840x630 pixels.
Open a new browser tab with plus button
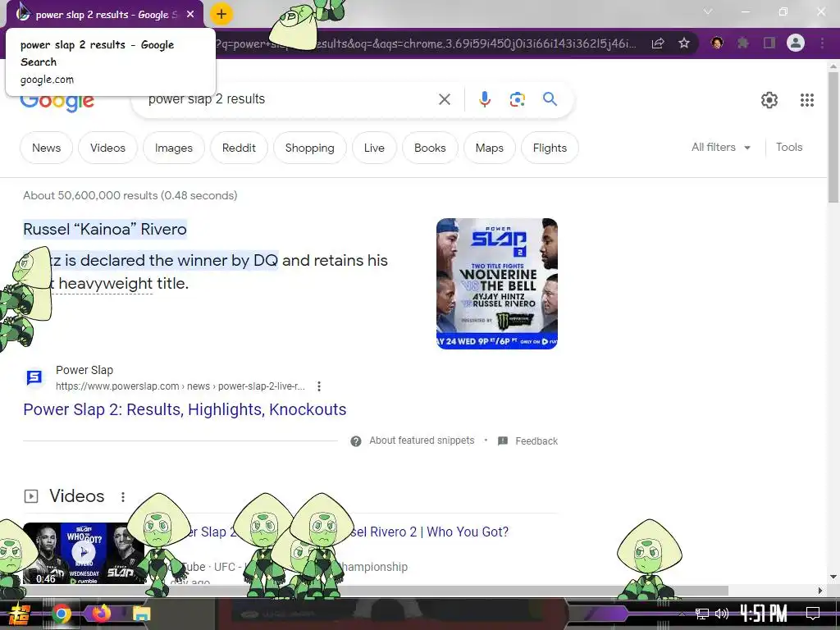click(221, 14)
